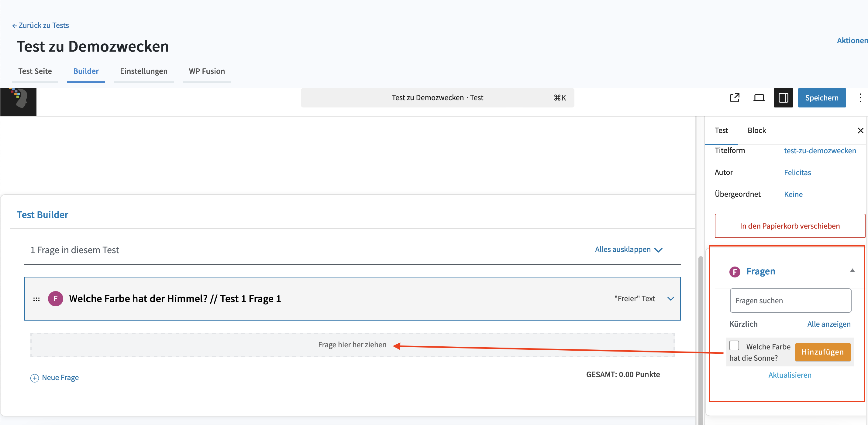The image size is (868, 425).
Task: Switch to sidebar Block tab
Action: point(756,130)
